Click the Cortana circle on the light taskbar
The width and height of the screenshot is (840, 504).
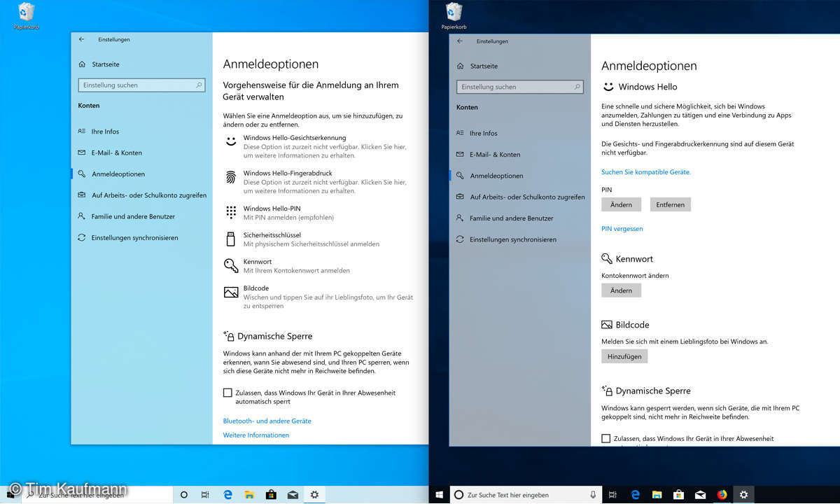[184, 495]
